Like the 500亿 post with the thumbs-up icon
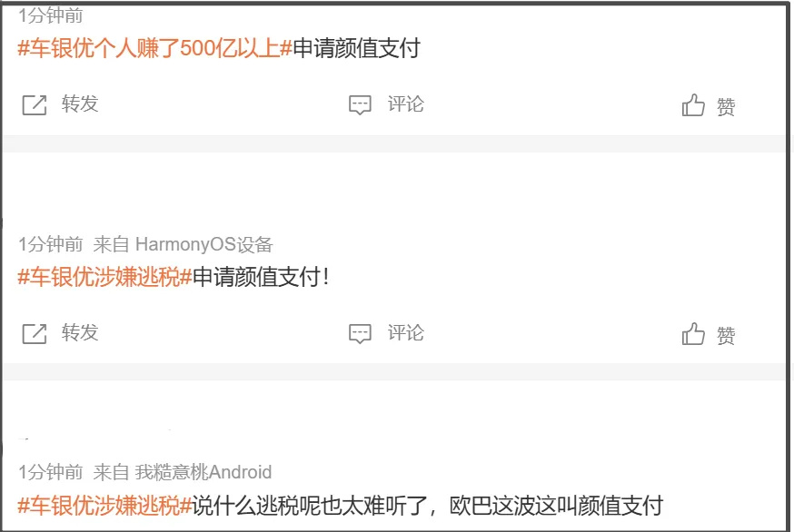Screen dimensions: 794x532 693,105
